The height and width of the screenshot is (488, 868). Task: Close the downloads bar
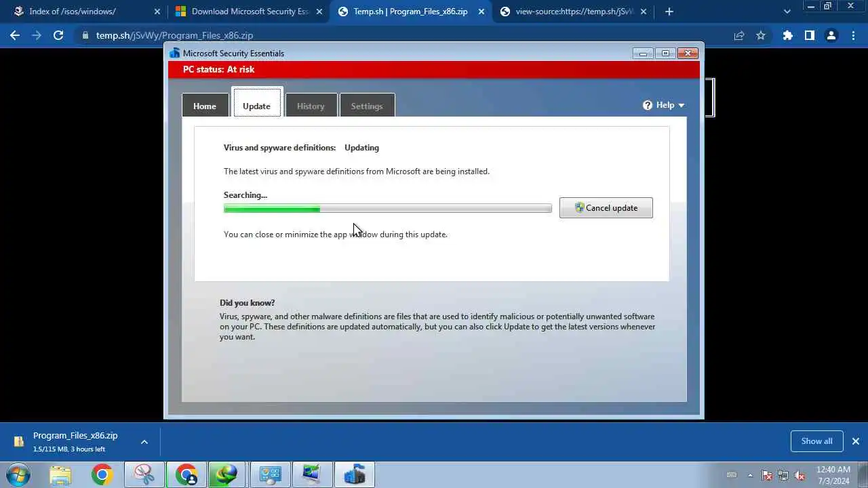[856, 441]
